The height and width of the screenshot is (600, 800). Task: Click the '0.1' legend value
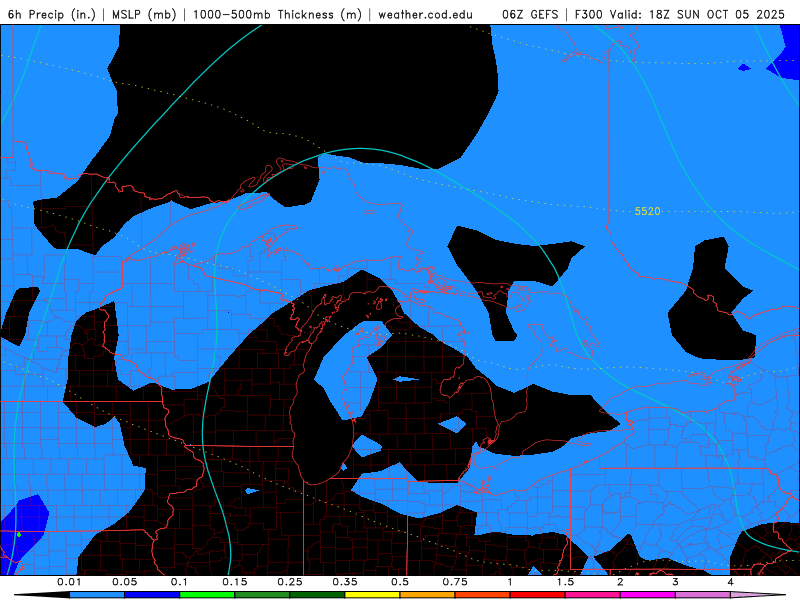pyautogui.click(x=179, y=582)
